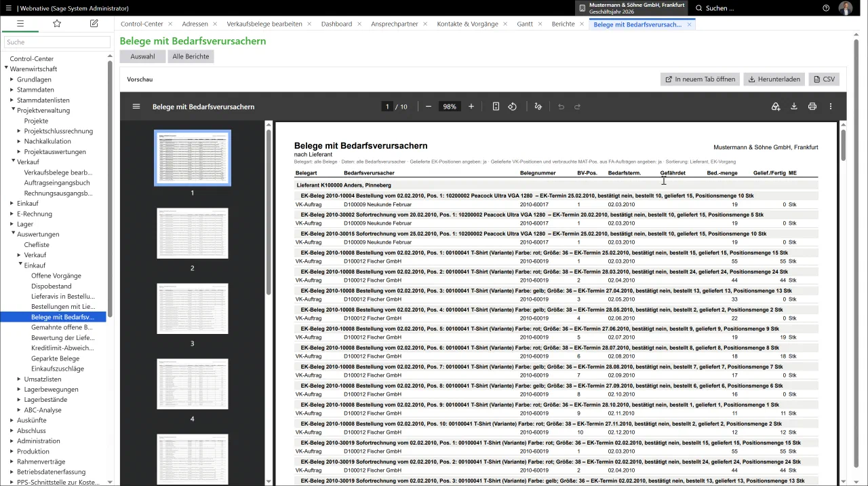Screen dimensions: 868x486
Task: Close the Gantt tab
Action: click(540, 24)
